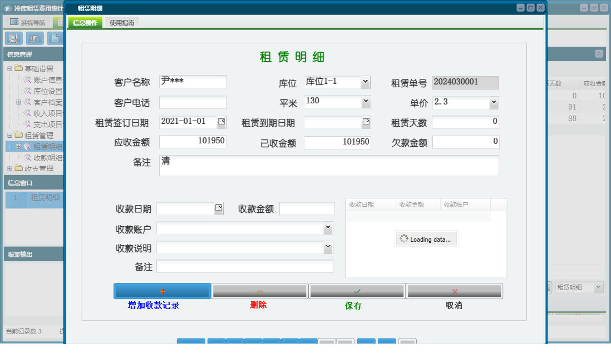Image resolution: width=611 pixels, height=364 pixels.
Task: Click the 信息管理 panel header
Action: [x=33, y=54]
